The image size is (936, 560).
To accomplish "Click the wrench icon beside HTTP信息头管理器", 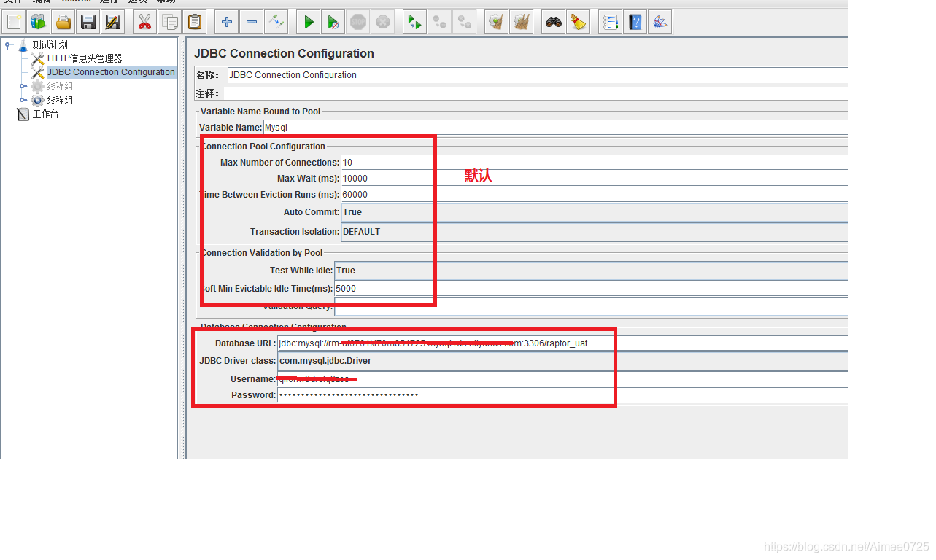I will [x=38, y=58].
